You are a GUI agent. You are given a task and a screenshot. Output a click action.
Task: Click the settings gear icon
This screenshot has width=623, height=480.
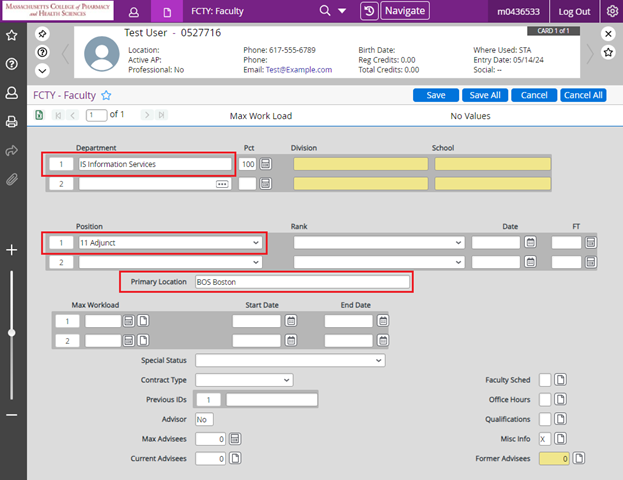tap(611, 12)
